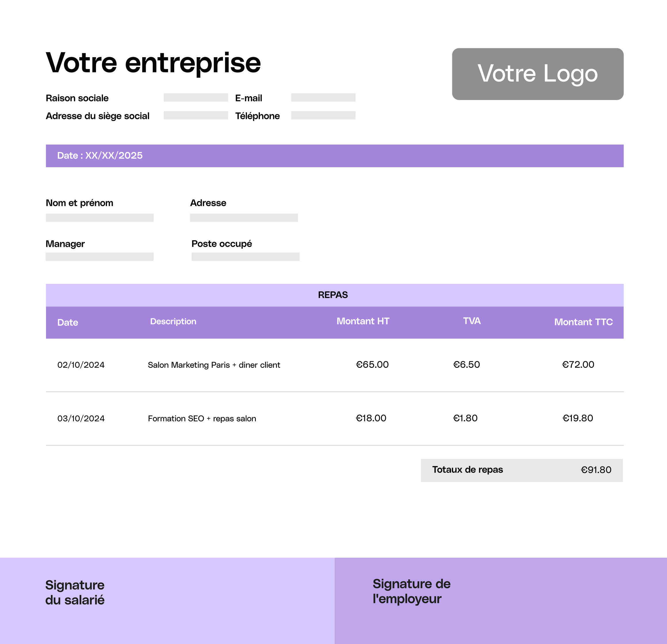Screen dimensions: 667x644
Task: Click the Montant TTC column header
Action: pos(583,322)
